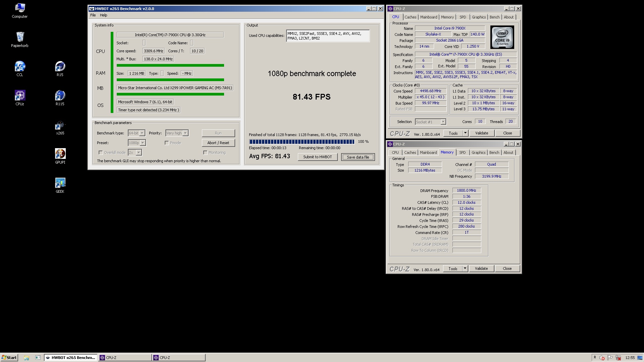Click Save data file button
The image size is (644, 362).
point(358,157)
